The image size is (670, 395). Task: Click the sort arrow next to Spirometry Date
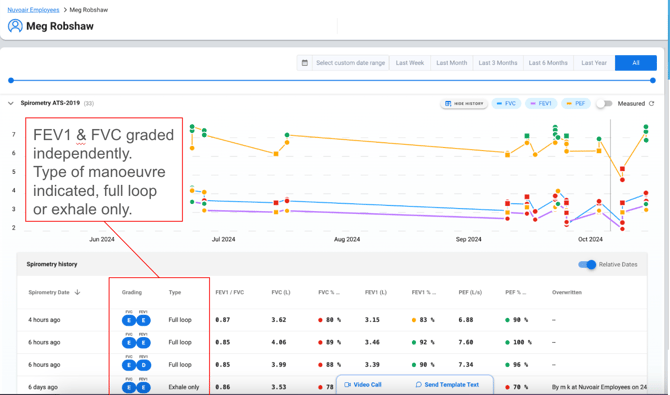77,292
